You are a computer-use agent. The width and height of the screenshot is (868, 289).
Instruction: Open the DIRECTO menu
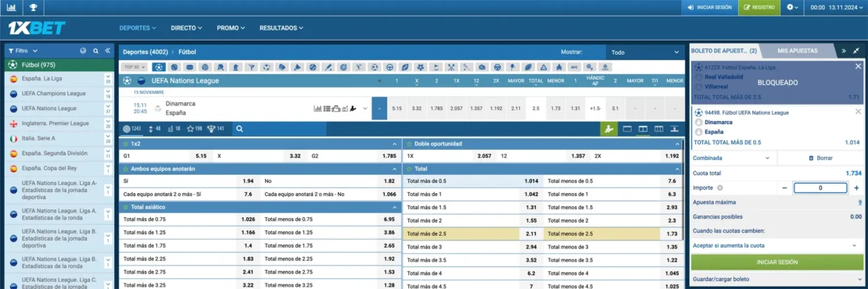point(186,27)
